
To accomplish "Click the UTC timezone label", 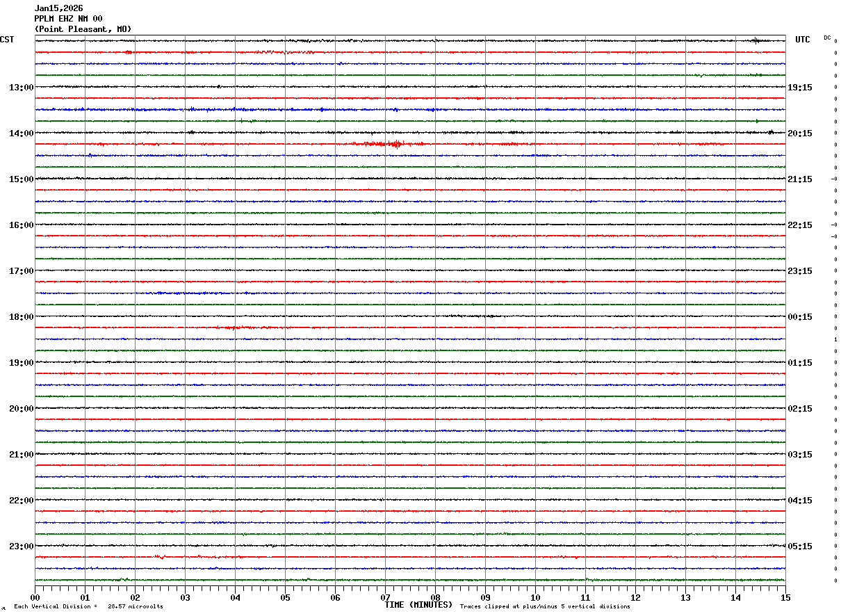I will click(x=802, y=40).
